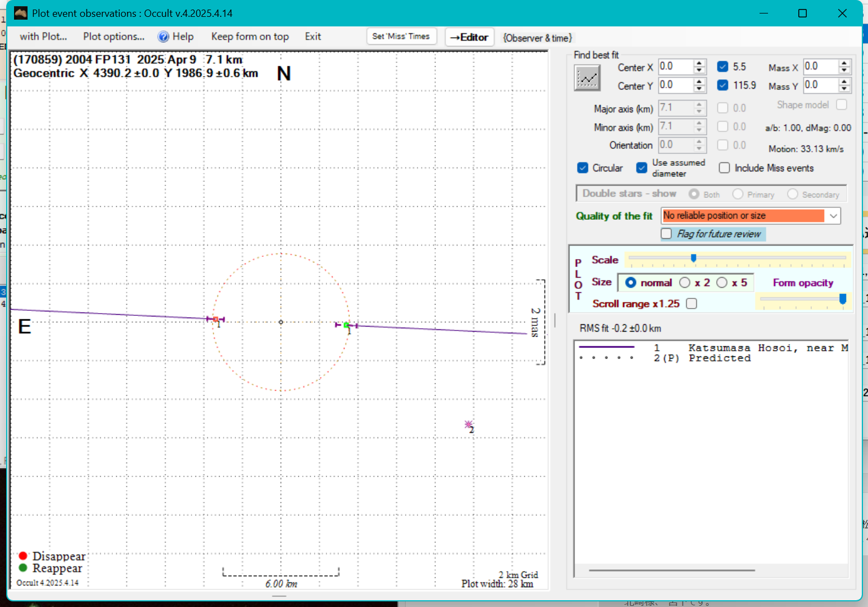Click the pink predicted position star marker
Image resolution: width=868 pixels, height=607 pixels.
tap(468, 424)
